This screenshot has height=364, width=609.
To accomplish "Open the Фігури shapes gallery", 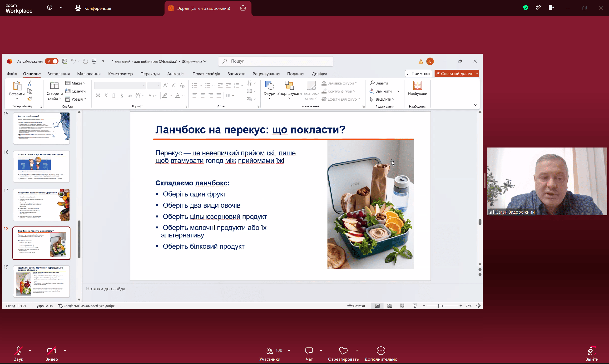I will [x=269, y=90].
